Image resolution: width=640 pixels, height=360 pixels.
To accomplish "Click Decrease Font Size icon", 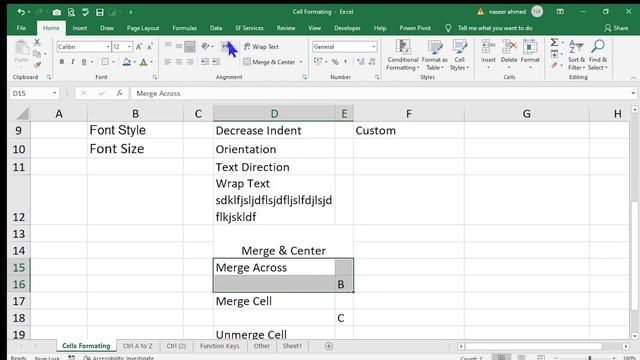I will point(150,47).
